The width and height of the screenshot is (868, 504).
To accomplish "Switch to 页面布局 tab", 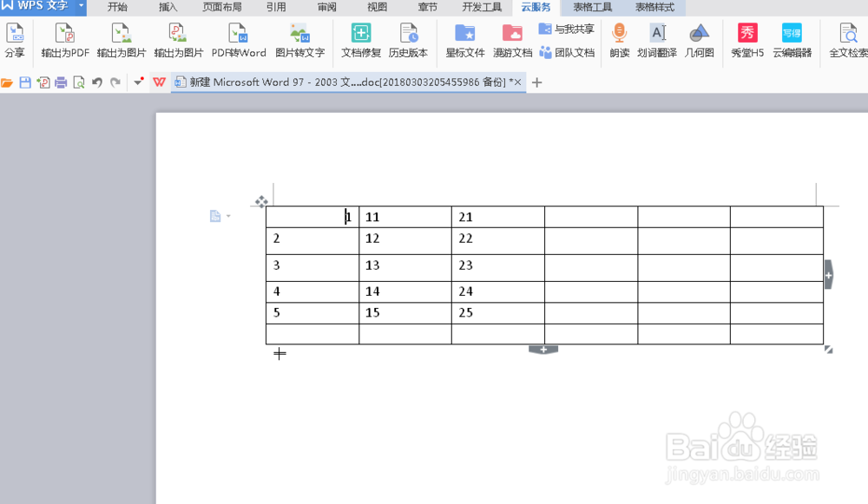I will [x=222, y=7].
